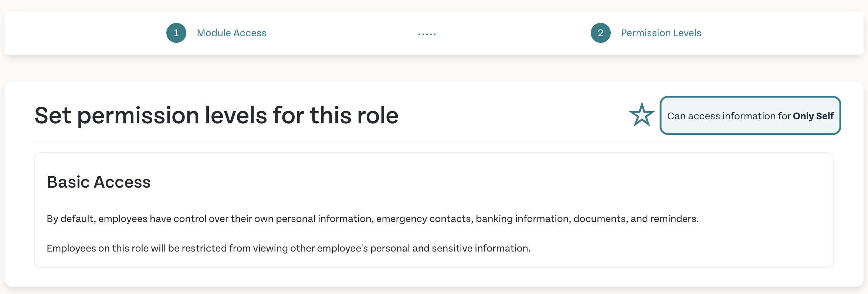Image resolution: width=868 pixels, height=294 pixels.
Task: Click the 'banking information' phrase in description
Action: [523, 219]
